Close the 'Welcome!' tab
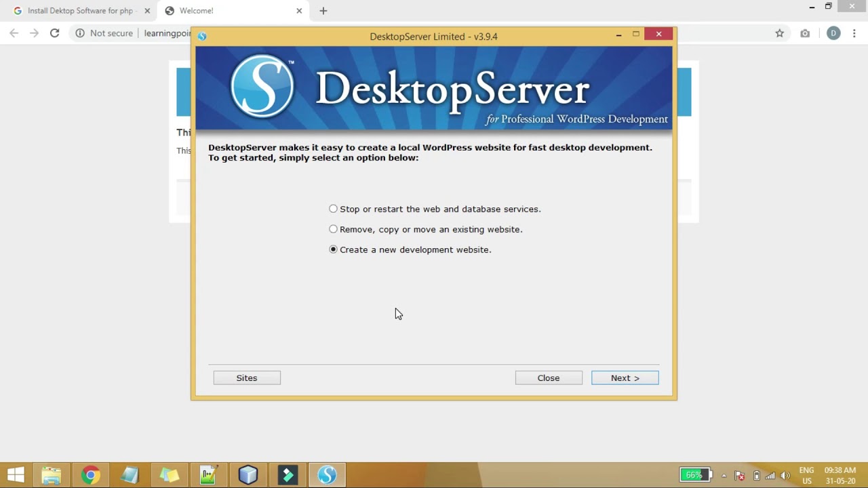This screenshot has height=488, width=868. (299, 11)
